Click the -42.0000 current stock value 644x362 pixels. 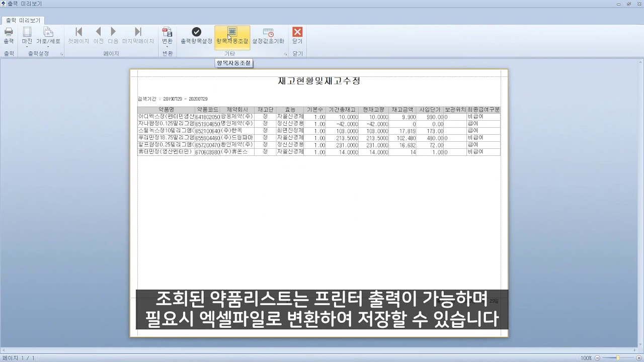(x=377, y=124)
